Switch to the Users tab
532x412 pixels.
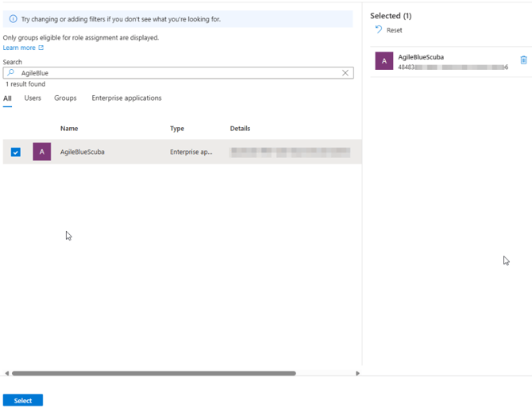coord(33,98)
